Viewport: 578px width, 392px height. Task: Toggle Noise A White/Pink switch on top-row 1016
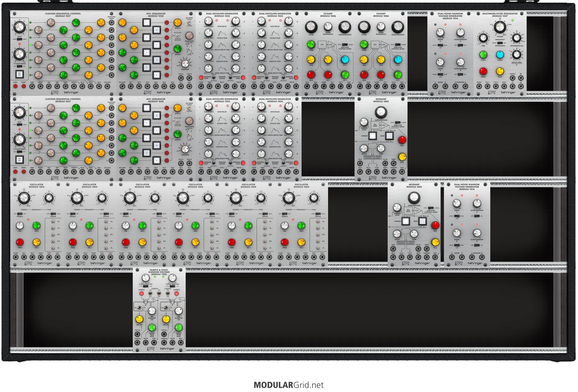(440, 45)
